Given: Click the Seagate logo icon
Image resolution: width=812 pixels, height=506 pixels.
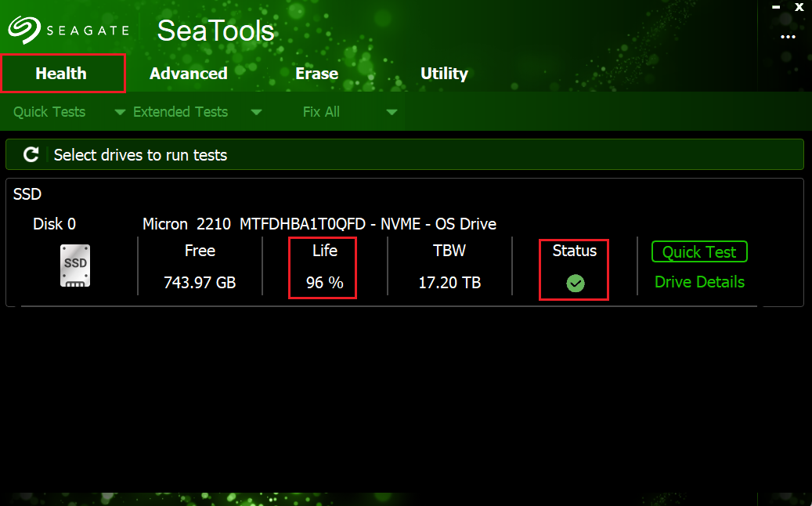Looking at the screenshot, I should click(25, 29).
